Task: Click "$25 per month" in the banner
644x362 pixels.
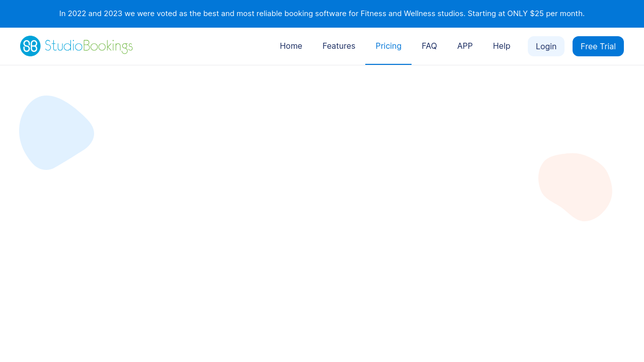Action: tap(557, 14)
